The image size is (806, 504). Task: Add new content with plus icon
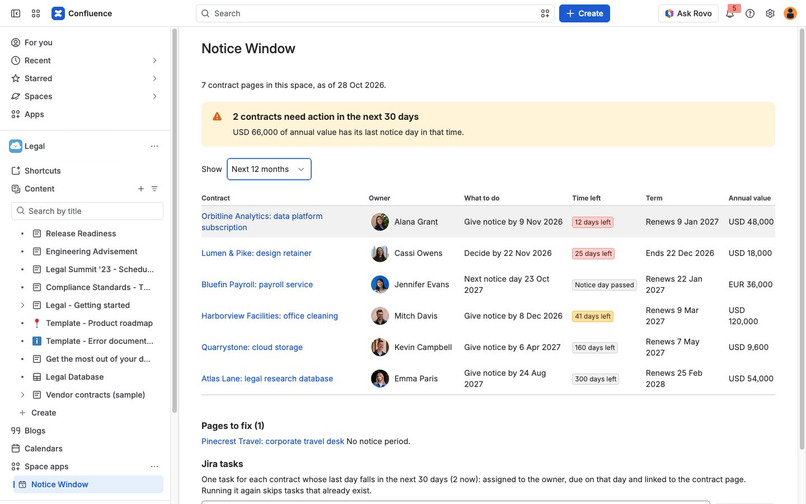click(x=140, y=189)
